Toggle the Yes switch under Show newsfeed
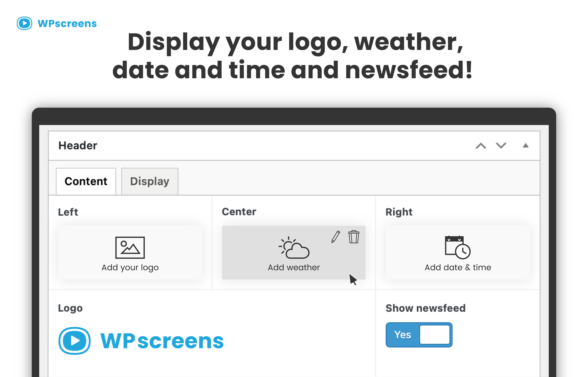Viewport: 588px width, 377px height. click(x=419, y=334)
